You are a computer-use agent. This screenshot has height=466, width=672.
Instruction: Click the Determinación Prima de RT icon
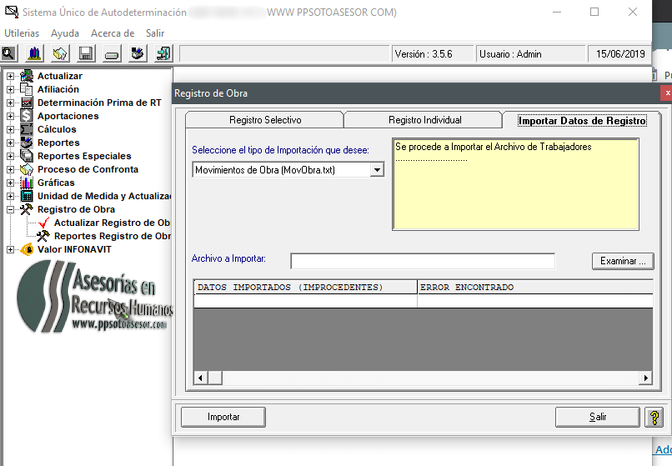click(x=27, y=102)
